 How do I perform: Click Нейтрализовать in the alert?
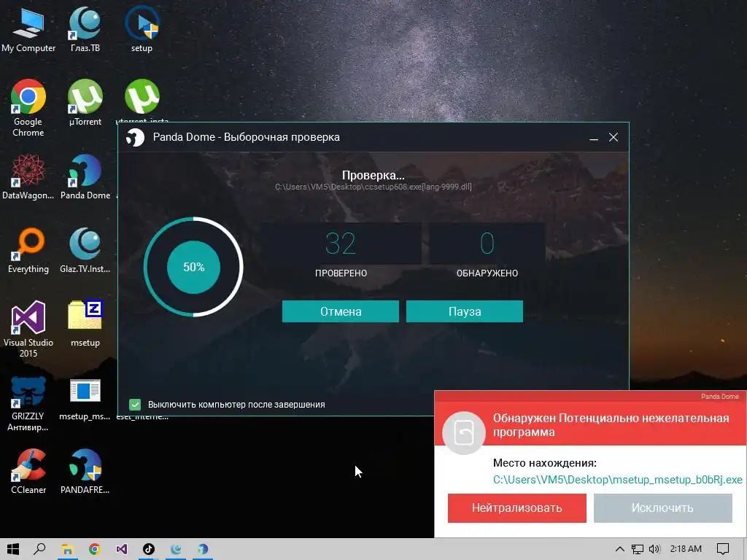pos(517,508)
